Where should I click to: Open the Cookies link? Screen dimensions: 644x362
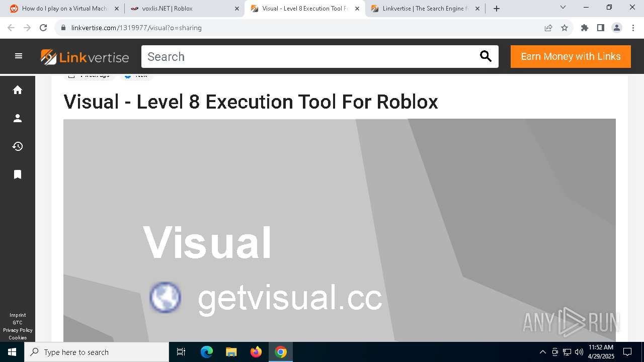click(x=18, y=338)
